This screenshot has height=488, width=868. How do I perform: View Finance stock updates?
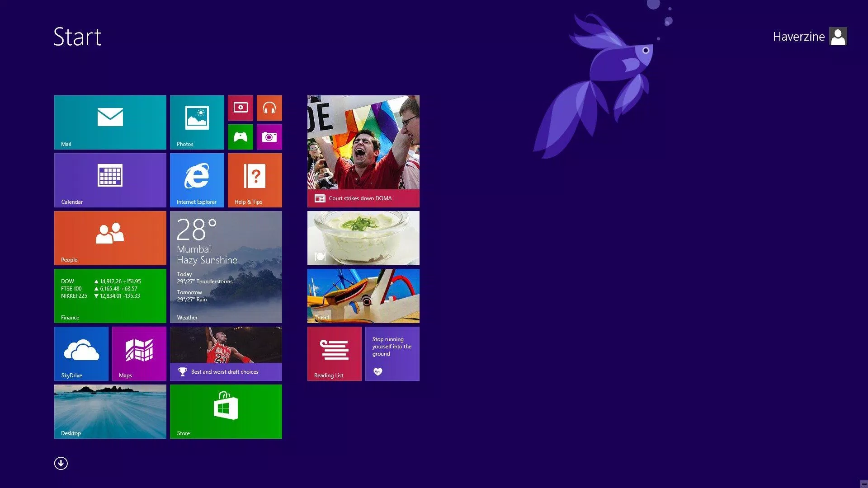(x=109, y=296)
